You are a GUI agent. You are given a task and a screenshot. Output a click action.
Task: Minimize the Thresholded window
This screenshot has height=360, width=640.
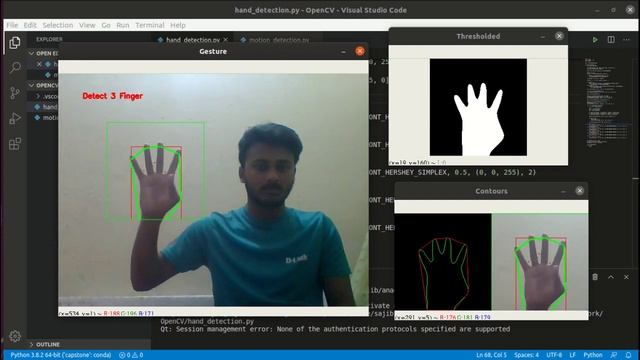(x=542, y=36)
